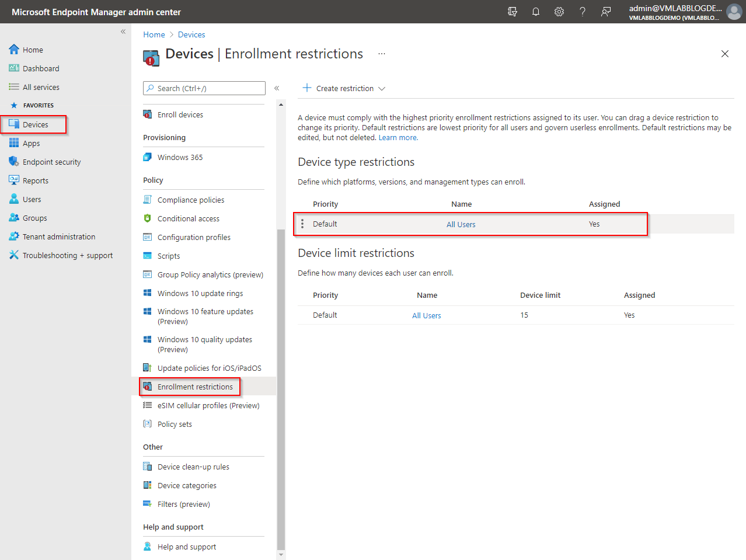
Task: Focus the Search (Ctrl+/) field
Action: (x=204, y=88)
